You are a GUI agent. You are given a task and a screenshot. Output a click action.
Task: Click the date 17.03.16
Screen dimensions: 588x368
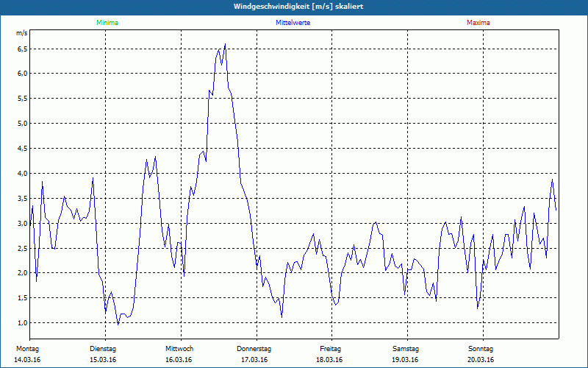254,360
